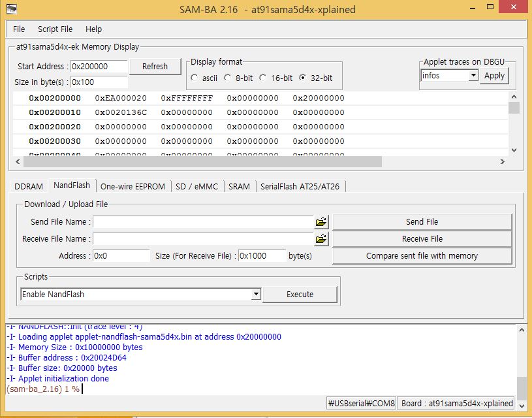Viewport: 532px width, 418px height.
Task: Click Execute script button
Action: [300, 295]
